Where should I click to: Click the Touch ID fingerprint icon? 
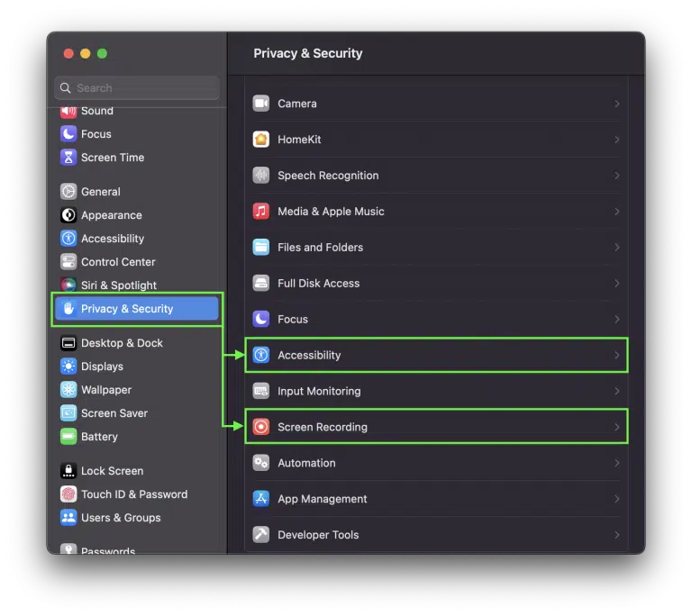click(x=68, y=494)
